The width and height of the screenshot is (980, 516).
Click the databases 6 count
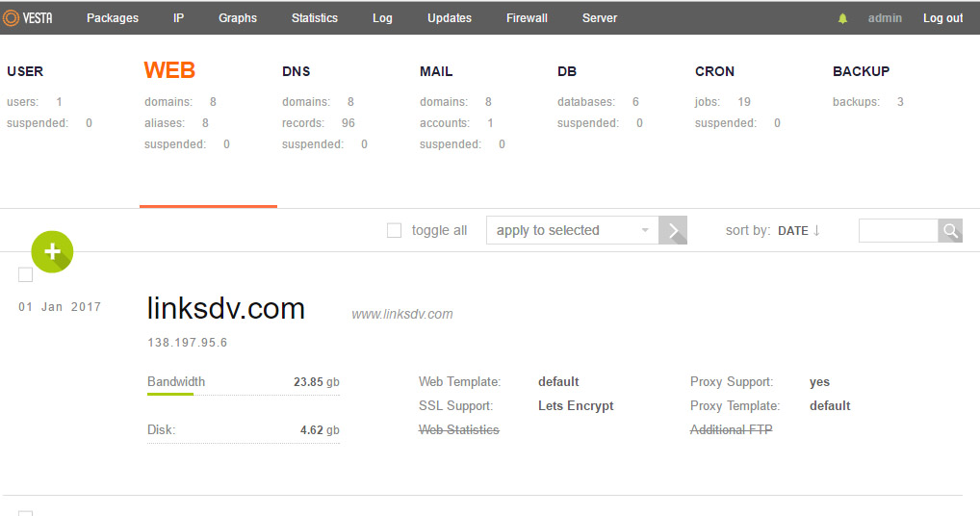[635, 102]
